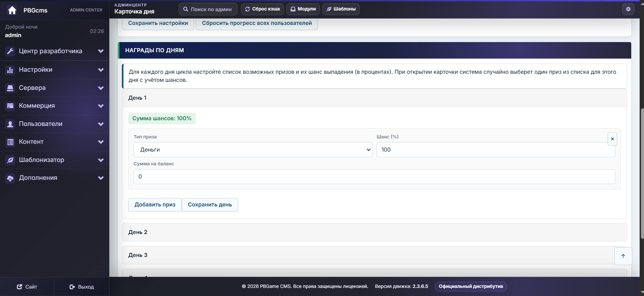Open settings gear in top bar
The height and width of the screenshot is (296, 644).
pos(628,9)
